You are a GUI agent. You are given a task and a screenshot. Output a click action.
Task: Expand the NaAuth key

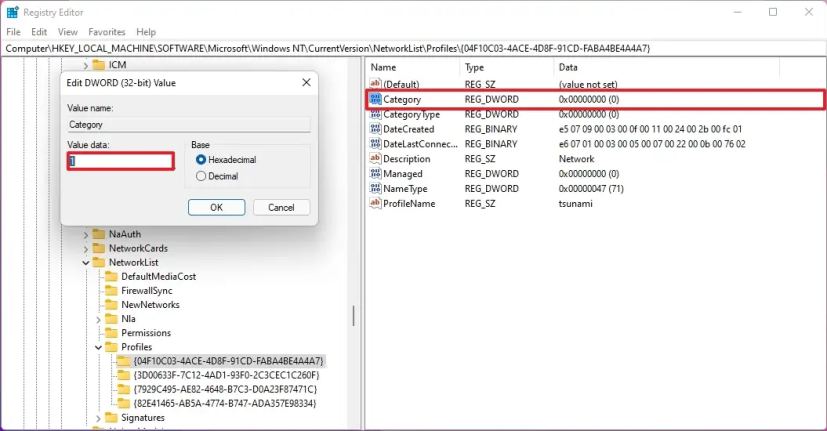tap(85, 234)
